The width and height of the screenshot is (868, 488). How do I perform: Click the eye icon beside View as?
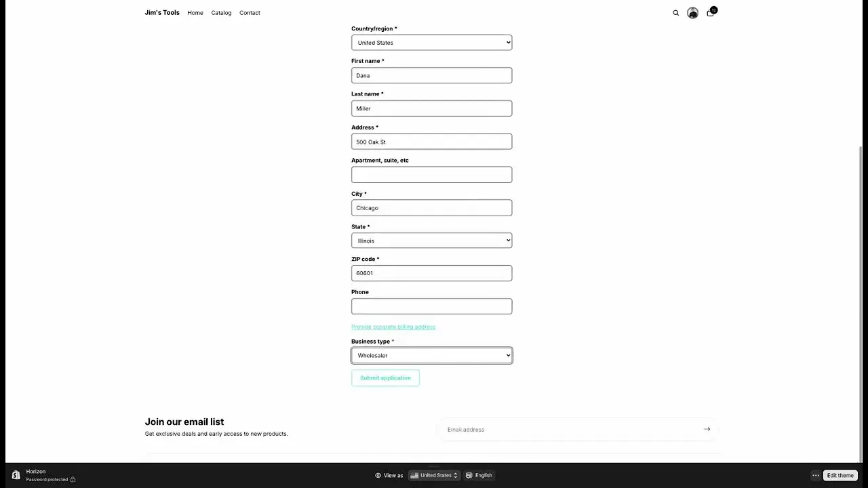coord(378,475)
